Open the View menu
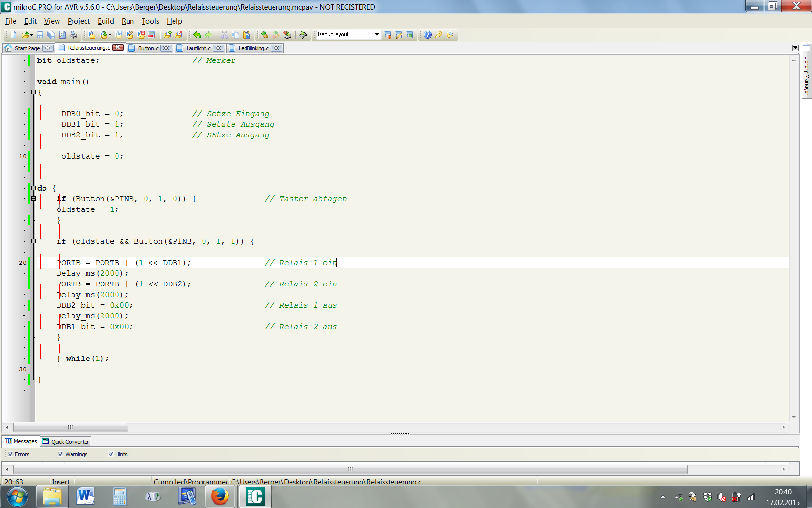The width and height of the screenshot is (812, 508). (52, 21)
